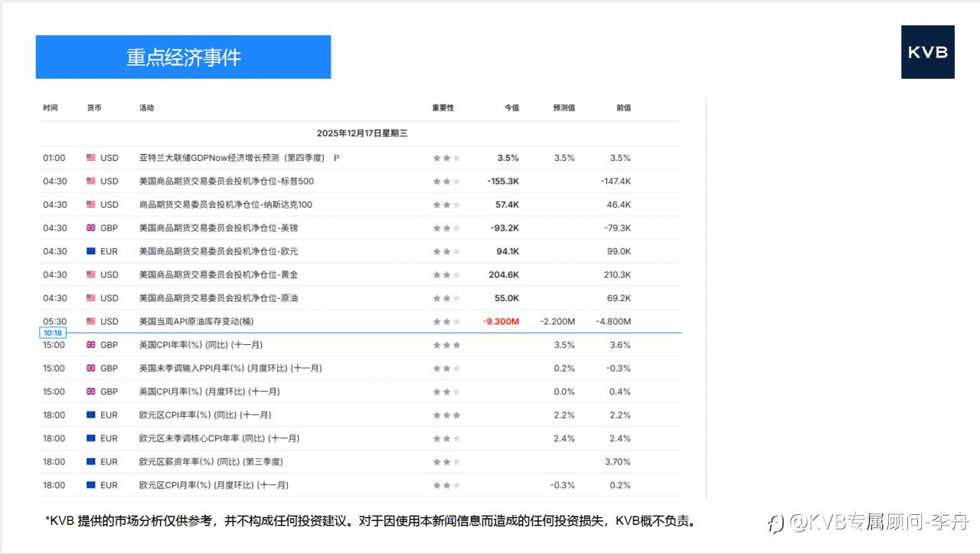This screenshot has height=554, width=980.
Task: Click the KVB logo in top right corner
Action: pos(927,53)
